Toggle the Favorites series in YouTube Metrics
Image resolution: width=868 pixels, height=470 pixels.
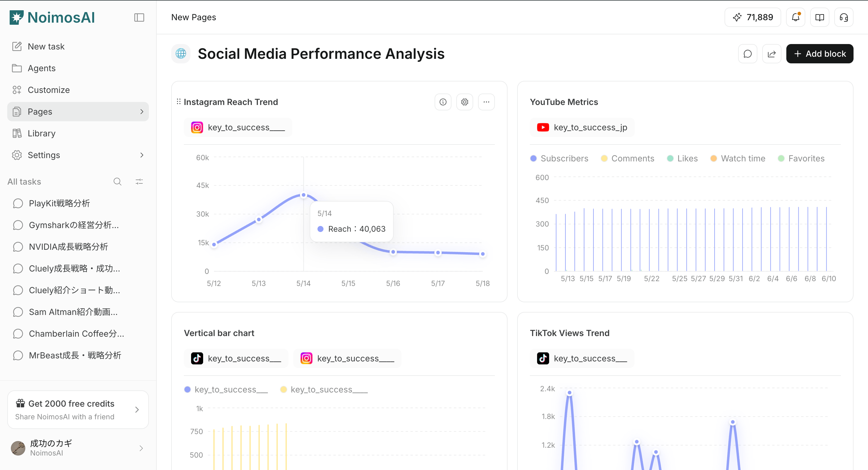point(801,158)
